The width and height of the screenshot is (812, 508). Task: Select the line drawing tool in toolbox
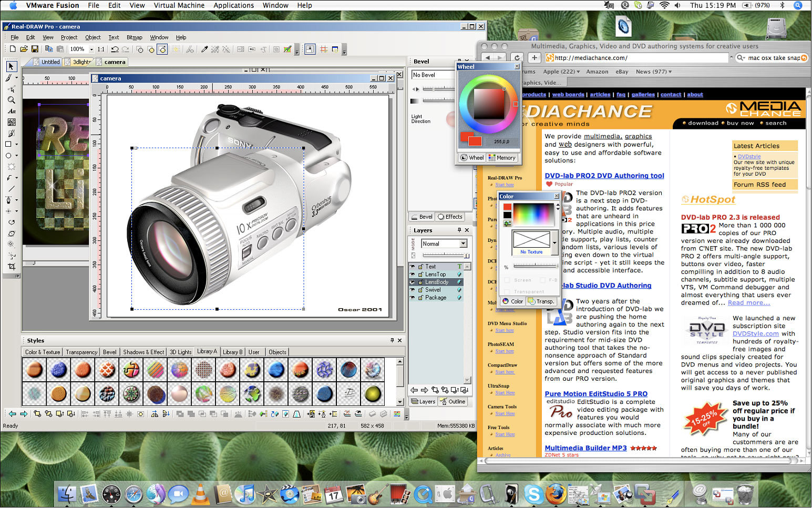coord(12,189)
